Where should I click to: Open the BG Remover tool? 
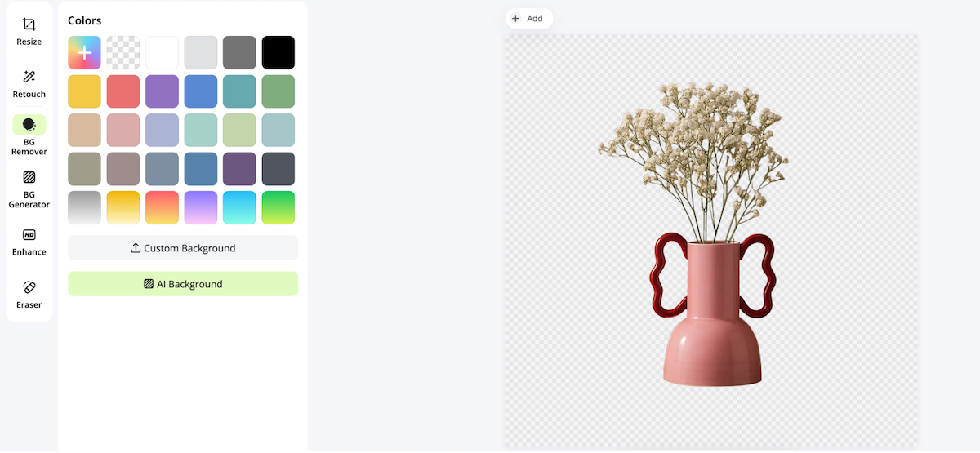point(29,135)
